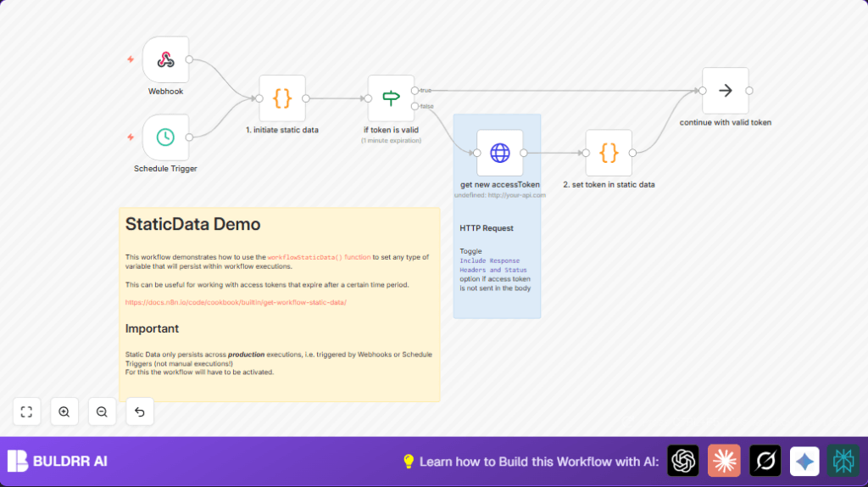
Task: Open the 'get new accessToken' HTTP node
Action: tap(500, 153)
